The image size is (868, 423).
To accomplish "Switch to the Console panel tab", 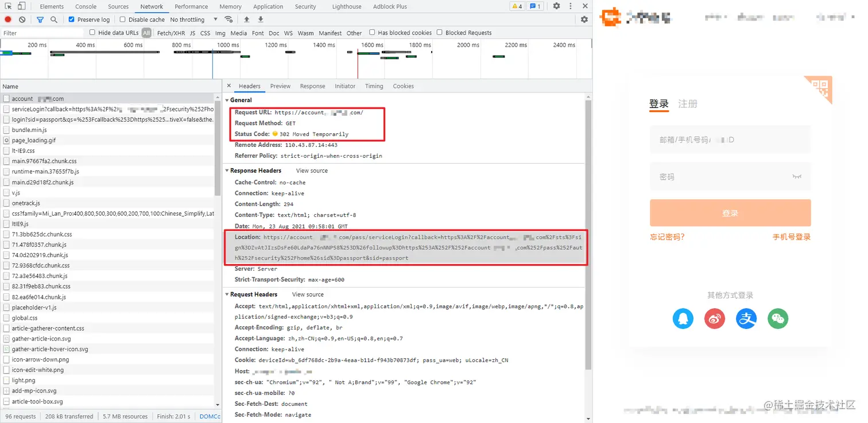I will click(86, 6).
